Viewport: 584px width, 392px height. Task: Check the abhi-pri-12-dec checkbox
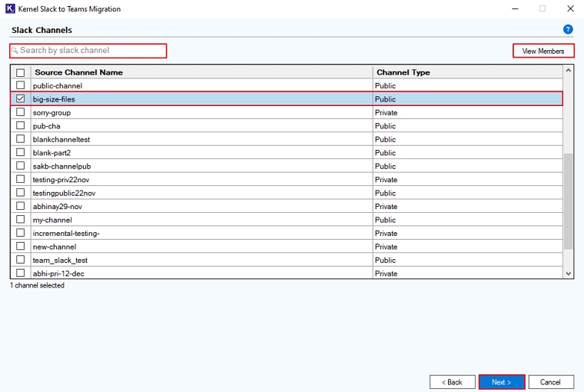[x=21, y=273]
